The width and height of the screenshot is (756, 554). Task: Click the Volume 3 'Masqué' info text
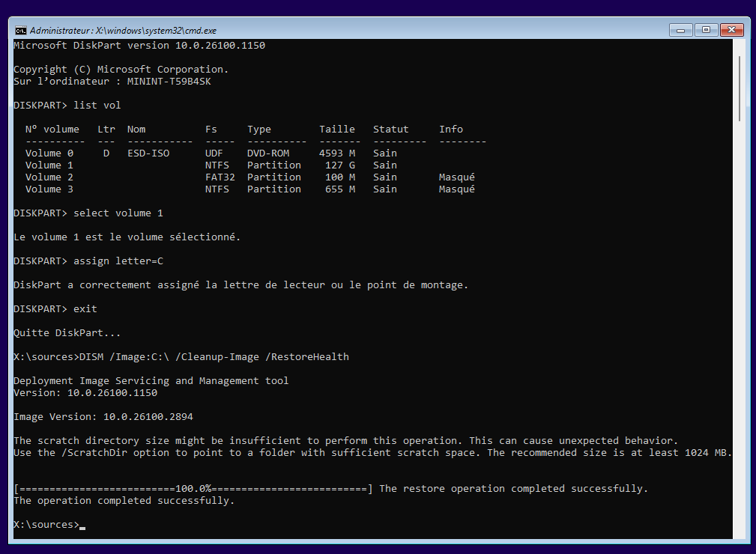(x=456, y=189)
